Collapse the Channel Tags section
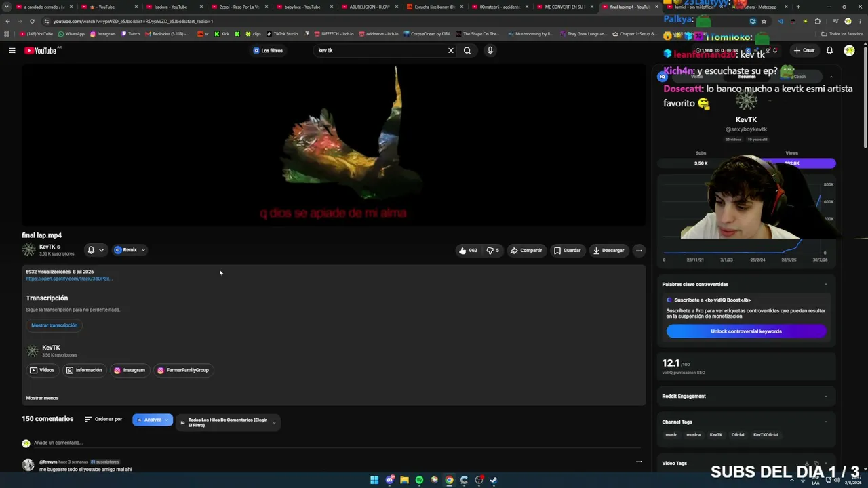868x488 pixels. 825,422
